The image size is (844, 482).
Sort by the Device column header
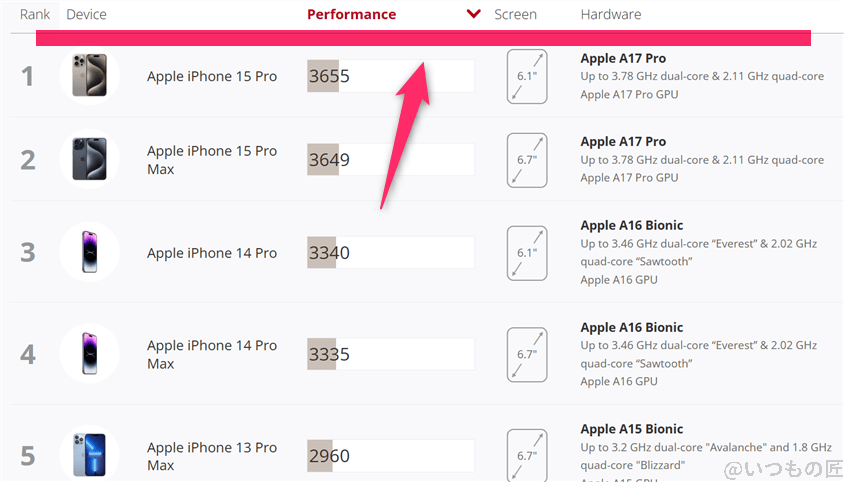click(86, 15)
